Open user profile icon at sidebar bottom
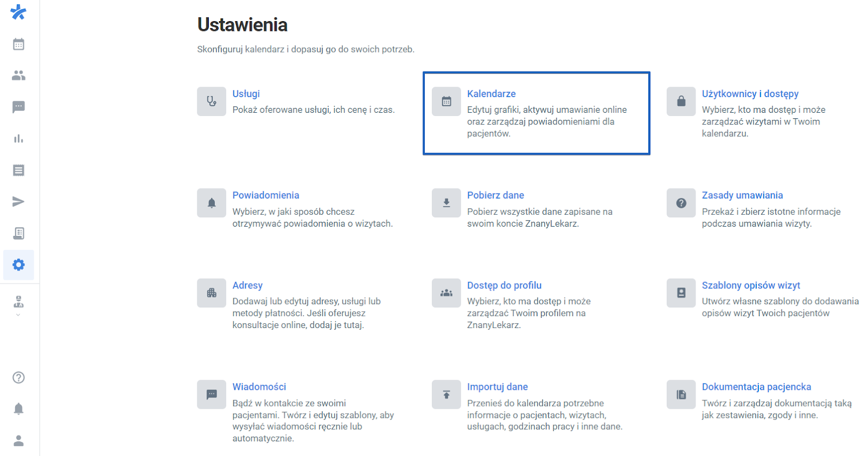Screen dimensions: 868x456 (18, 440)
